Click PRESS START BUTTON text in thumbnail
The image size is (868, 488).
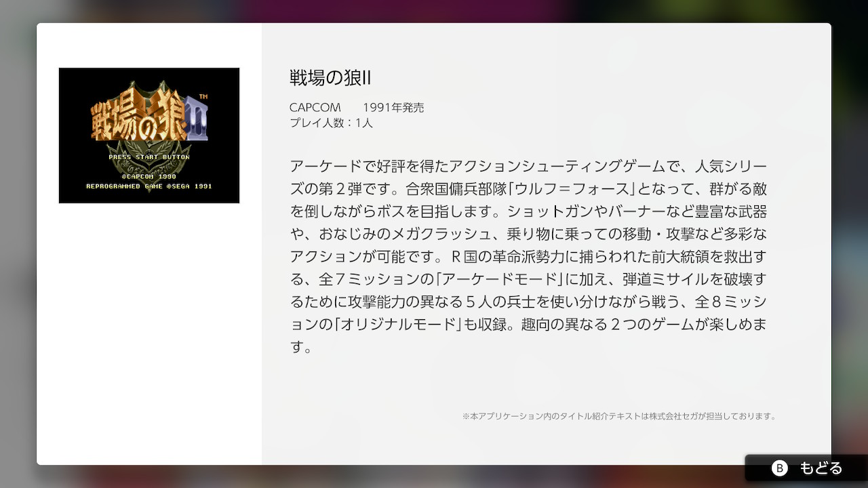149,157
